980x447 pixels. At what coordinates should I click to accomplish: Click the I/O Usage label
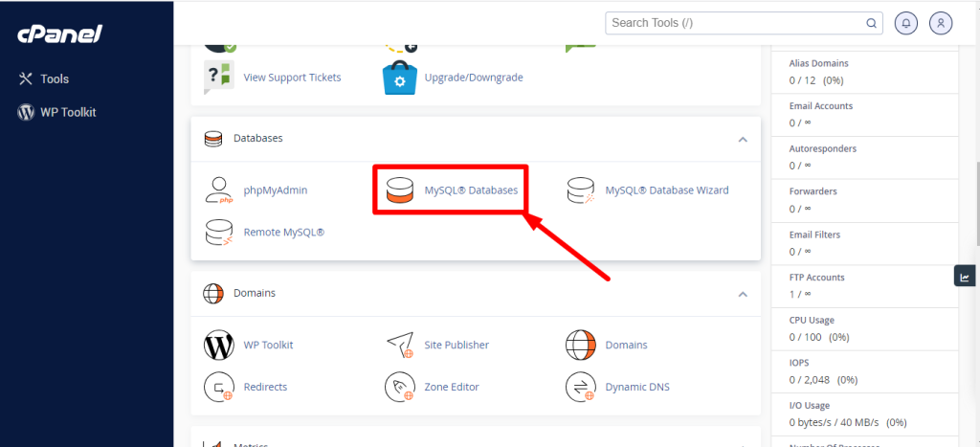point(810,406)
